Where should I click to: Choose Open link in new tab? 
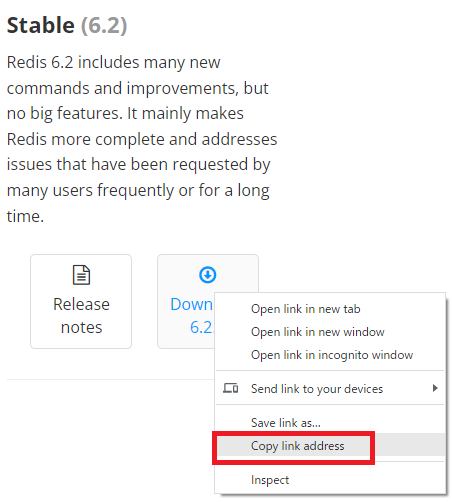pyautogui.click(x=305, y=309)
